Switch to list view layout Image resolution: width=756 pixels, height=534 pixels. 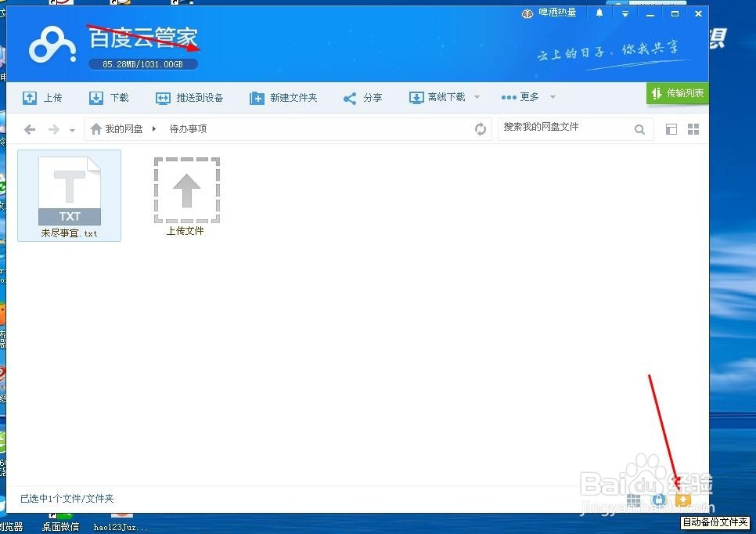click(x=671, y=128)
